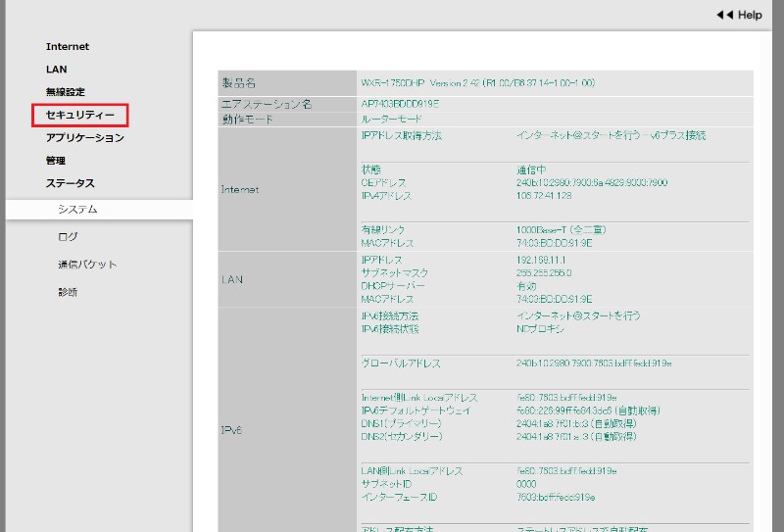The height and width of the screenshot is (532, 784).
Task: Expand the 管理 menu section
Action: tap(56, 161)
